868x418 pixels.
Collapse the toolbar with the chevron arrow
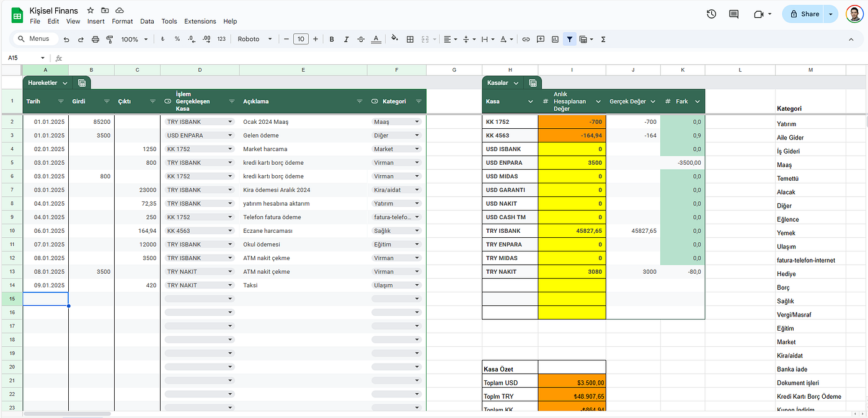pos(851,39)
